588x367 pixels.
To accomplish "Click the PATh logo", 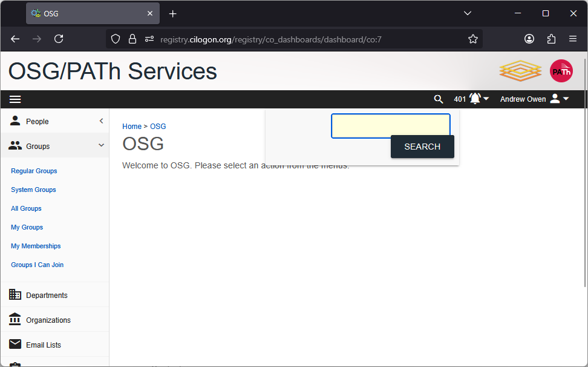I will [x=561, y=71].
